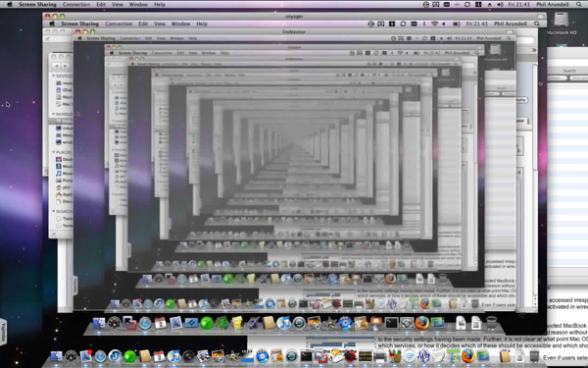This screenshot has height=368, width=588.
Task: Launch Safari in the voyager window Dock
Action: tap(145, 323)
